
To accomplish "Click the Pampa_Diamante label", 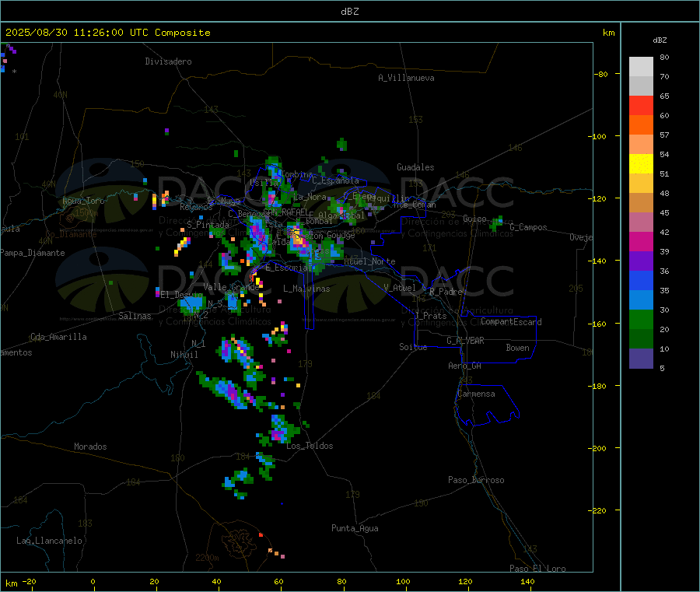I will pyautogui.click(x=33, y=253).
